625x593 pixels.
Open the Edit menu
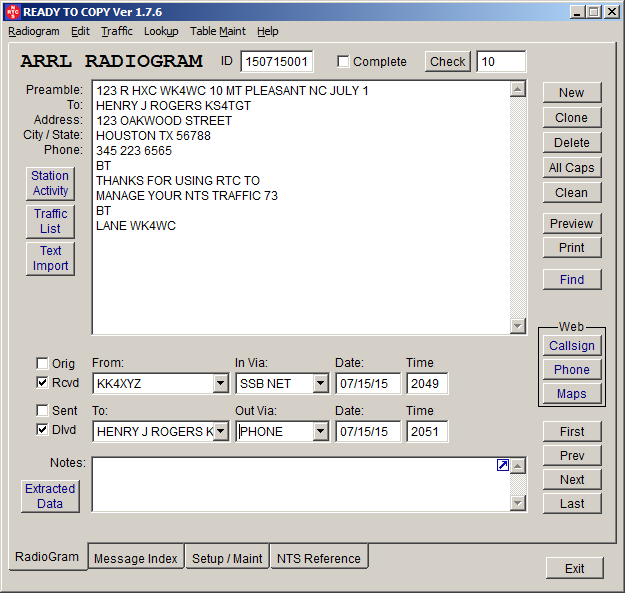(81, 31)
